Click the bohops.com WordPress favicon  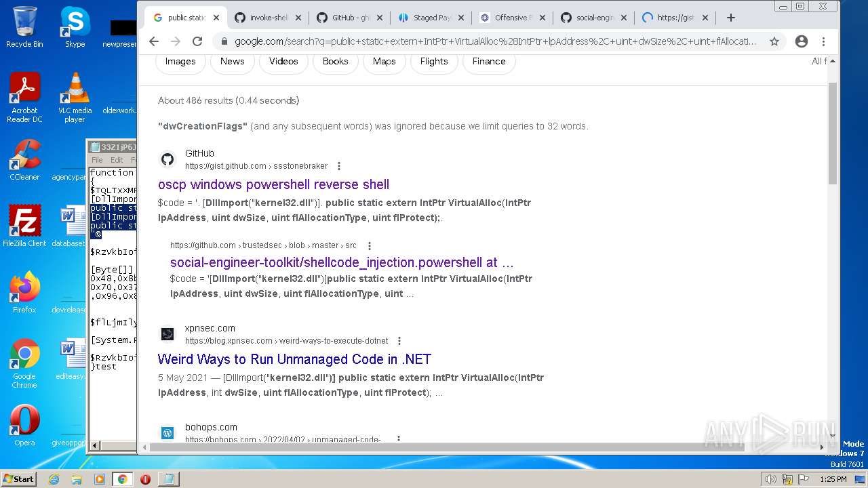click(167, 432)
